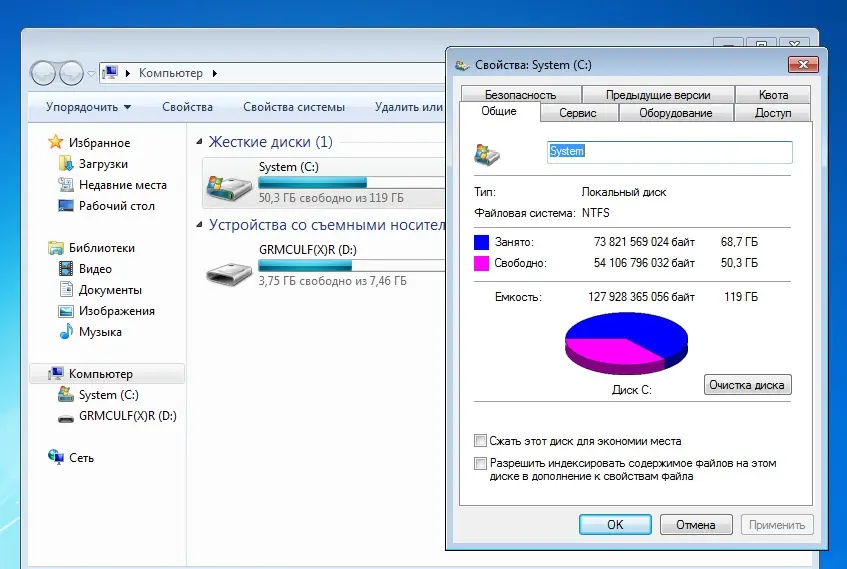Click the Музыка note icon
The image size is (847, 569).
point(66,331)
